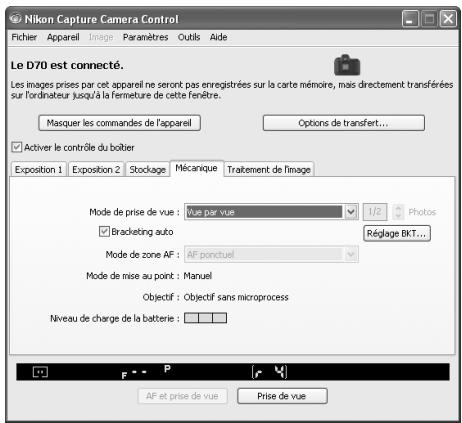Switch to the Exposition 2 tab

pos(96,169)
